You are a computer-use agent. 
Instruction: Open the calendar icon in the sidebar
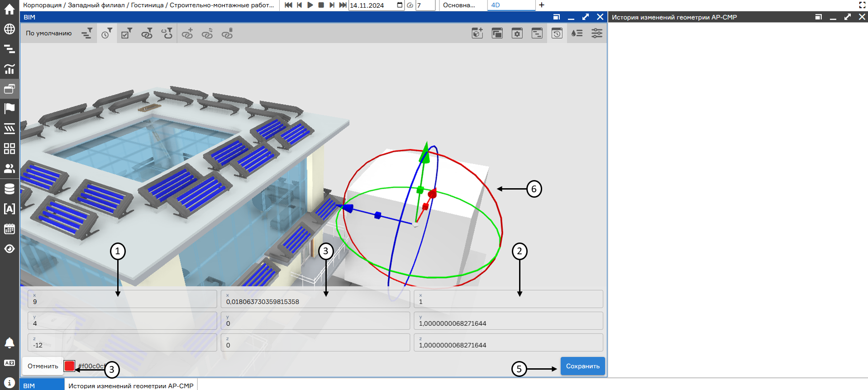click(x=10, y=229)
